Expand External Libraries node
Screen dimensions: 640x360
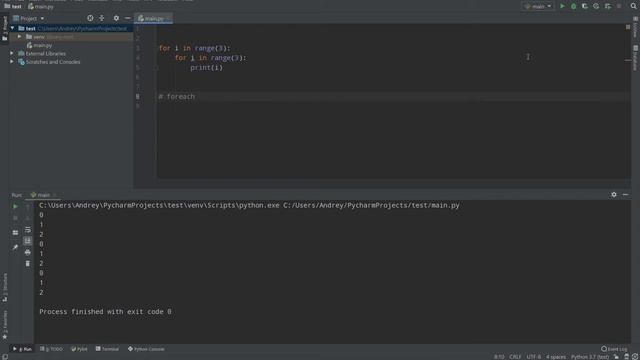pos(12,53)
